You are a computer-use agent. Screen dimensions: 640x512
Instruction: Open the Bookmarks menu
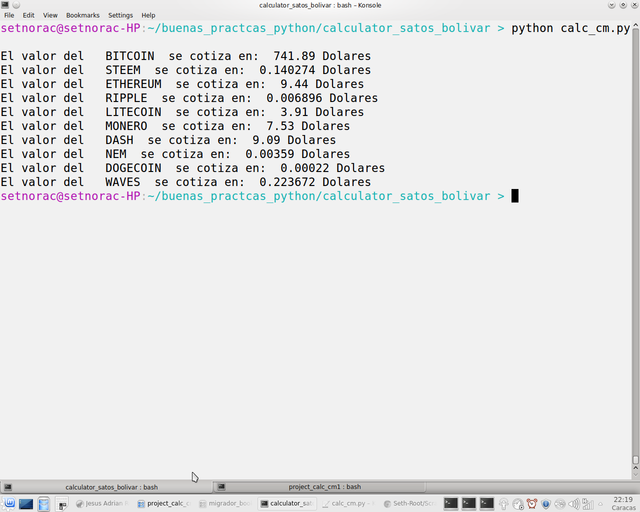point(82,15)
